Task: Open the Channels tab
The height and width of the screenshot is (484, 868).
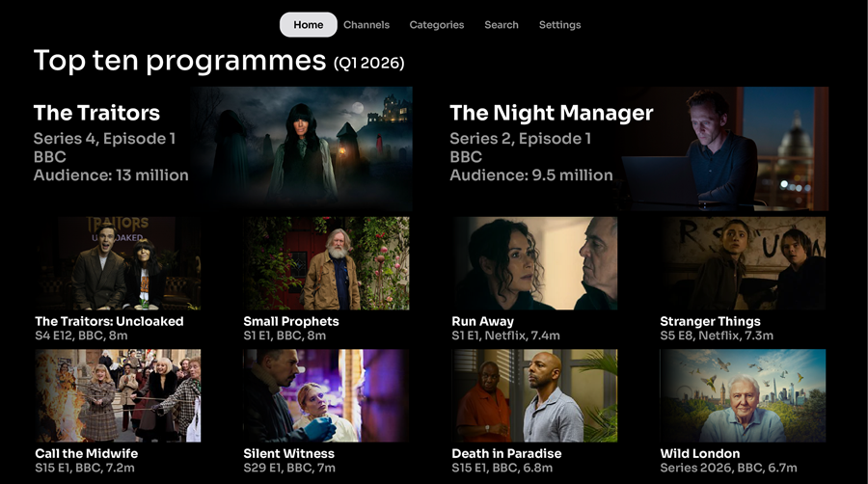Action: (366, 25)
